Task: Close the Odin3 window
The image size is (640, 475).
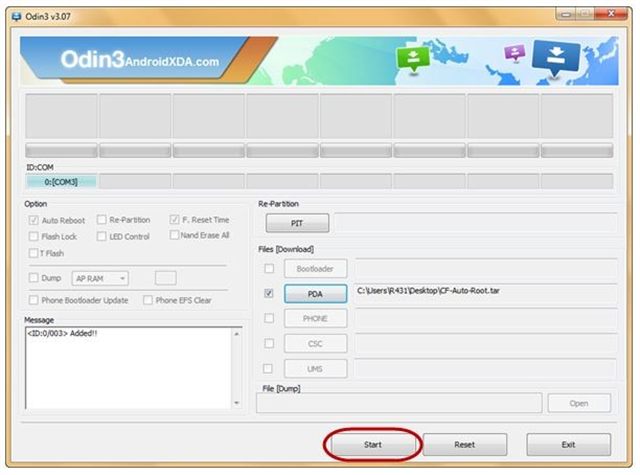Action: coord(611,14)
